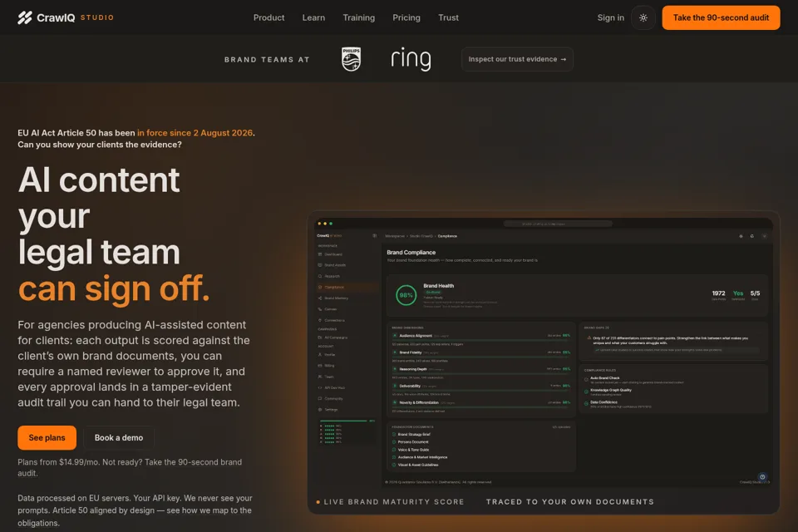Click the Settings gear icon in preview sidebar

320,409
